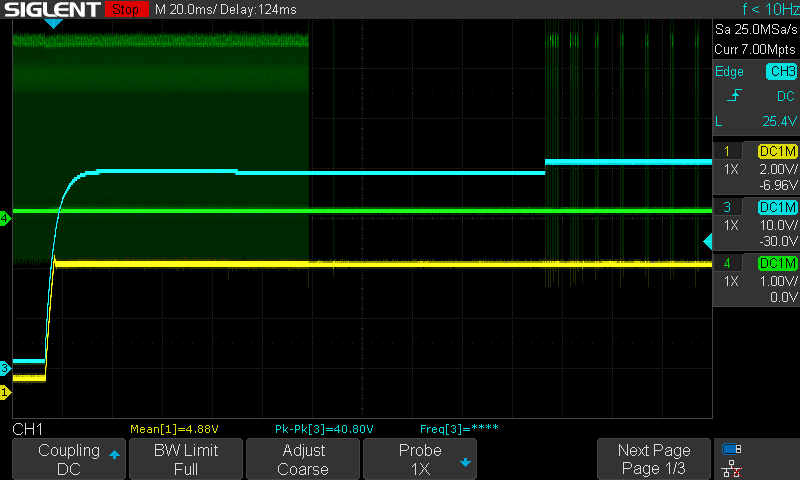Toggle the red Stop run-state indicator
The image size is (800, 480).
124,10
